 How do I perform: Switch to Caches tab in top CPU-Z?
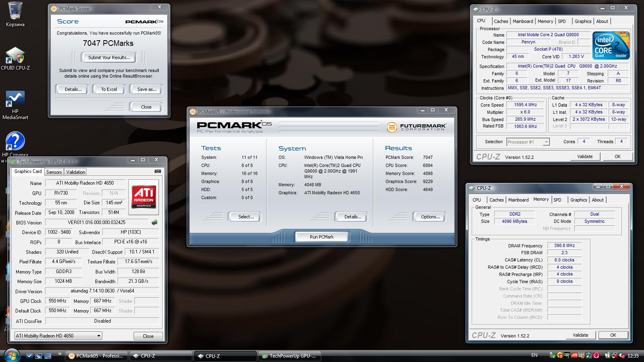(501, 21)
